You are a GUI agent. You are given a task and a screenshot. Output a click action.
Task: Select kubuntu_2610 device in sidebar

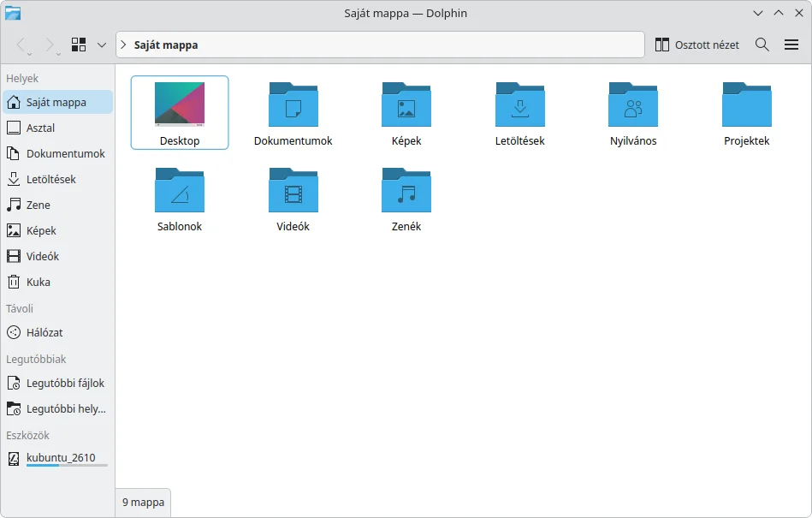[x=57, y=458]
